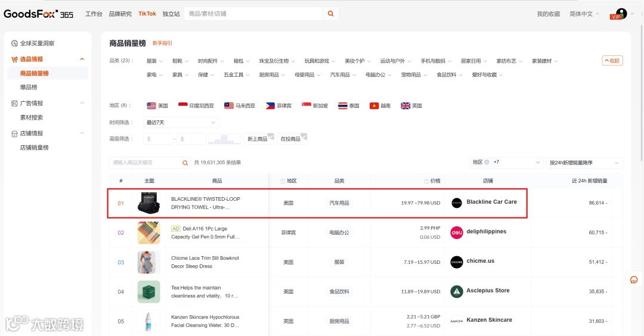Open the BLACKLINE TWISTED-LOOP DRYING TOWEL product
The image size is (644, 336).
206,203
